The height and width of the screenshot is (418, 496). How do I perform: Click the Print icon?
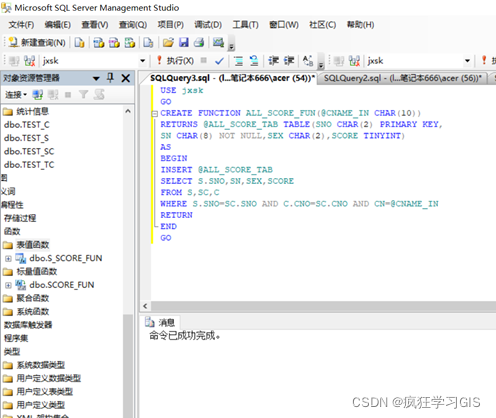[x=199, y=42]
